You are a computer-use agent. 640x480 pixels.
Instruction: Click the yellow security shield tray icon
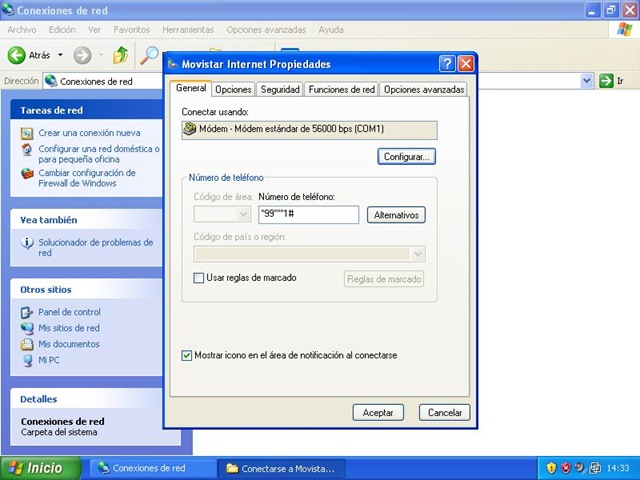tap(551, 467)
